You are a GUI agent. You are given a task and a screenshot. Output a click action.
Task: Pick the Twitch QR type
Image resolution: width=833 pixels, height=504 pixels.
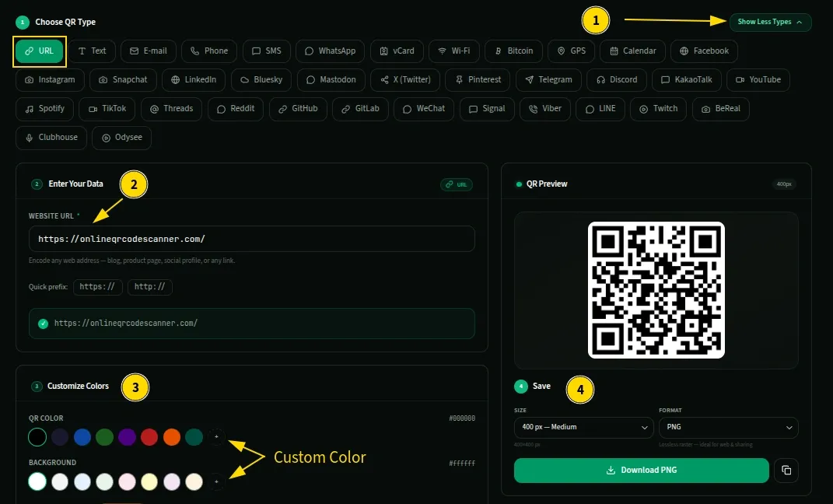(658, 108)
